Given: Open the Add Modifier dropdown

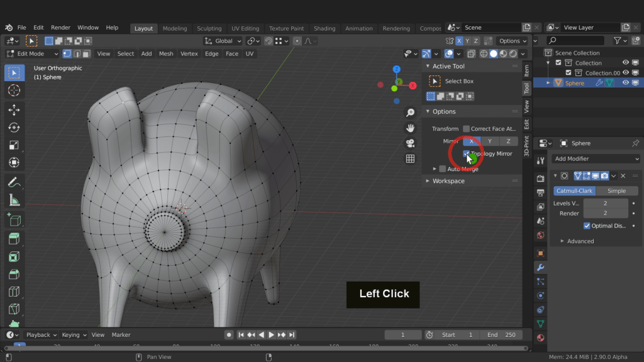Looking at the screenshot, I should [596, 159].
